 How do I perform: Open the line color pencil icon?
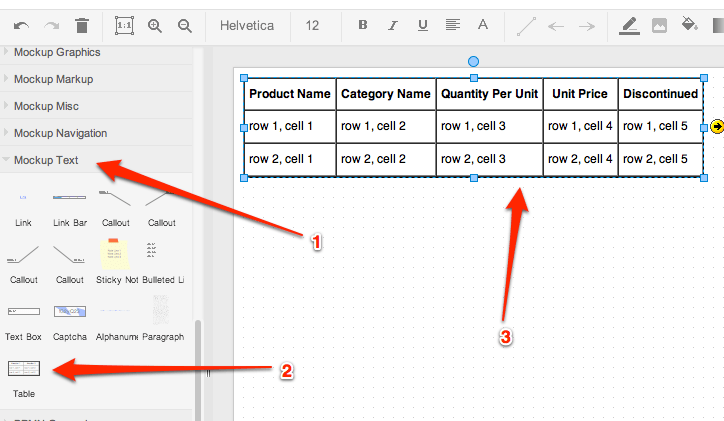pyautogui.click(x=629, y=26)
